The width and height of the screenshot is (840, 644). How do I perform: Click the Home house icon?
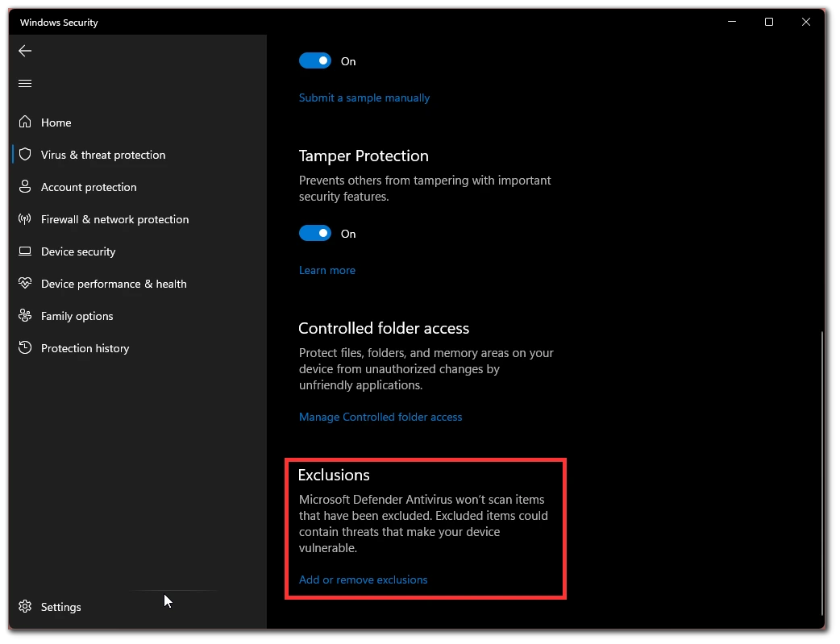[25, 123]
